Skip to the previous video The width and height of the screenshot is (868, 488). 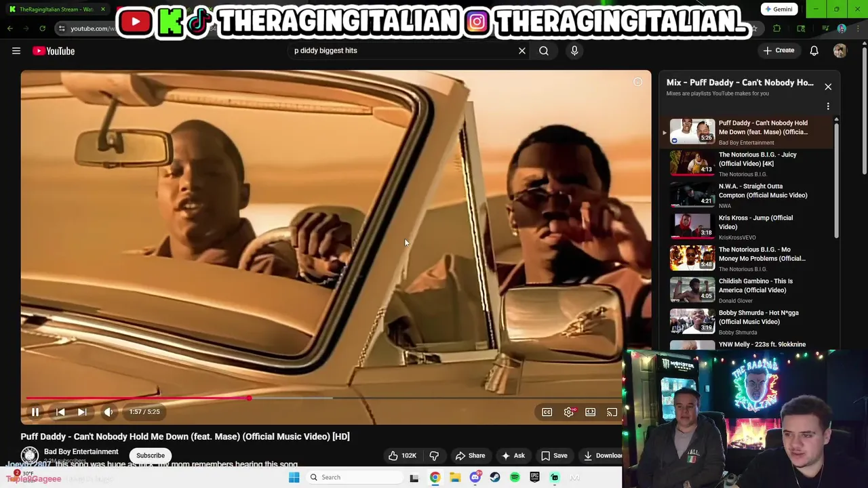(x=60, y=412)
